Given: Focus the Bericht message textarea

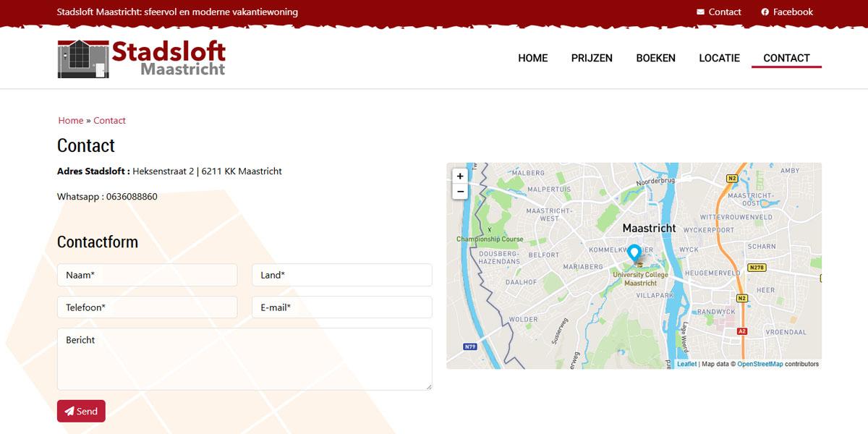Looking at the screenshot, I should click(x=244, y=359).
